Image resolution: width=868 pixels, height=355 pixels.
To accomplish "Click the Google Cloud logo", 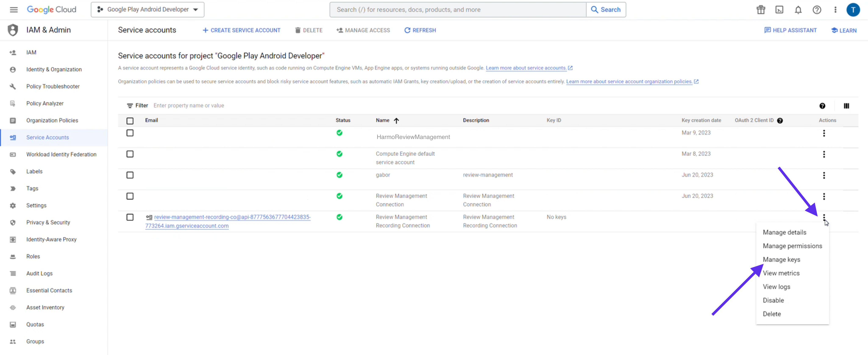I will (x=51, y=10).
